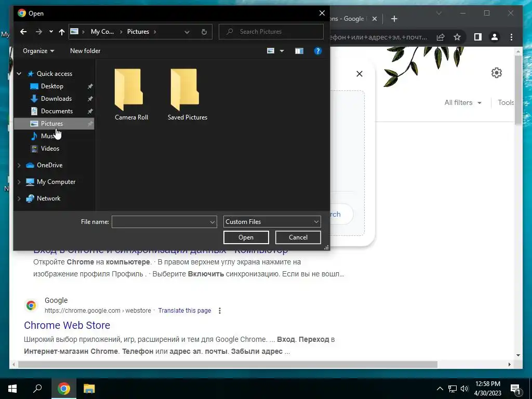
Task: Bookmark this page with the star
Action: pyautogui.click(x=457, y=37)
